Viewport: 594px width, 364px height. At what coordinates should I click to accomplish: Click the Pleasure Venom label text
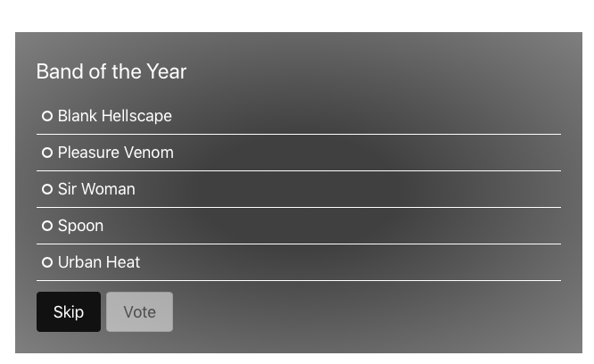point(115,153)
